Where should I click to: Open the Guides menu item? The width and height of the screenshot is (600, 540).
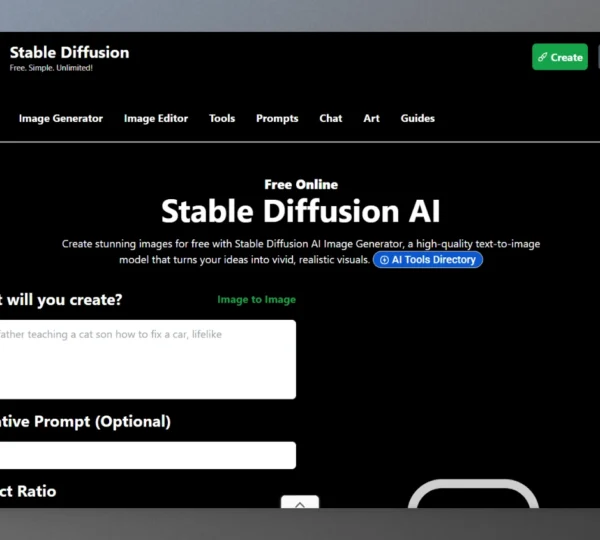pyautogui.click(x=417, y=118)
